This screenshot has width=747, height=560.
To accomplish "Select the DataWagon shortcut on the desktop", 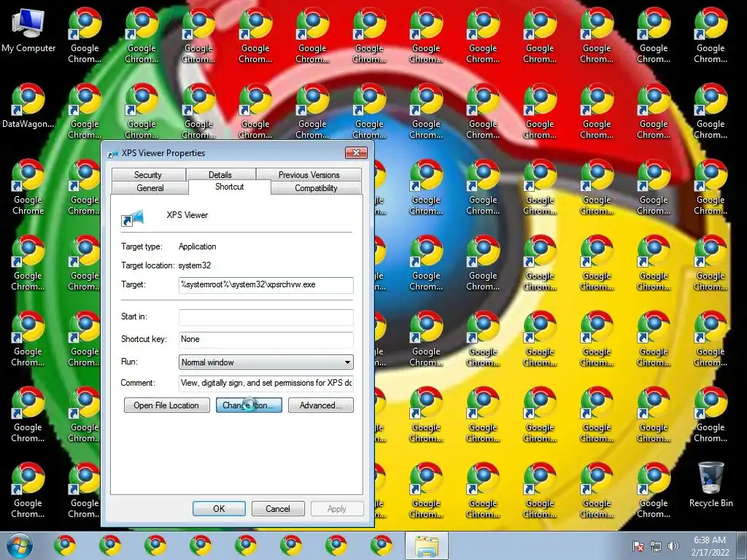I will pos(28,106).
